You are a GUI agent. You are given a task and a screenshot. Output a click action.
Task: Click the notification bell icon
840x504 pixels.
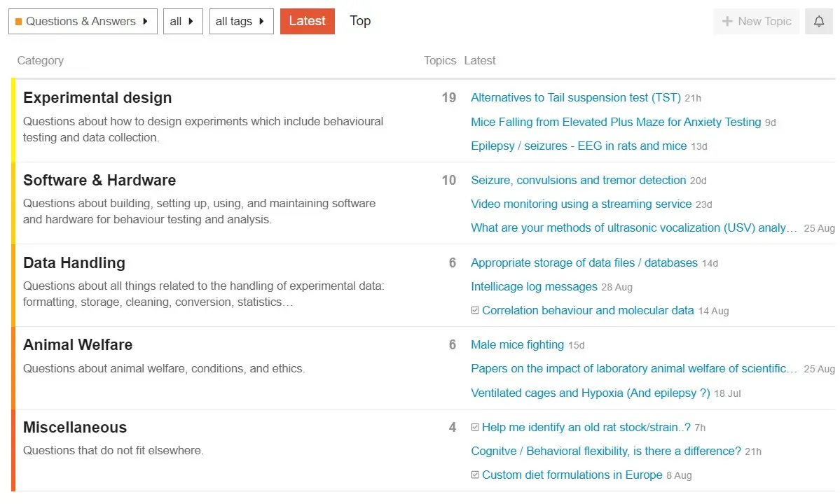[818, 22]
